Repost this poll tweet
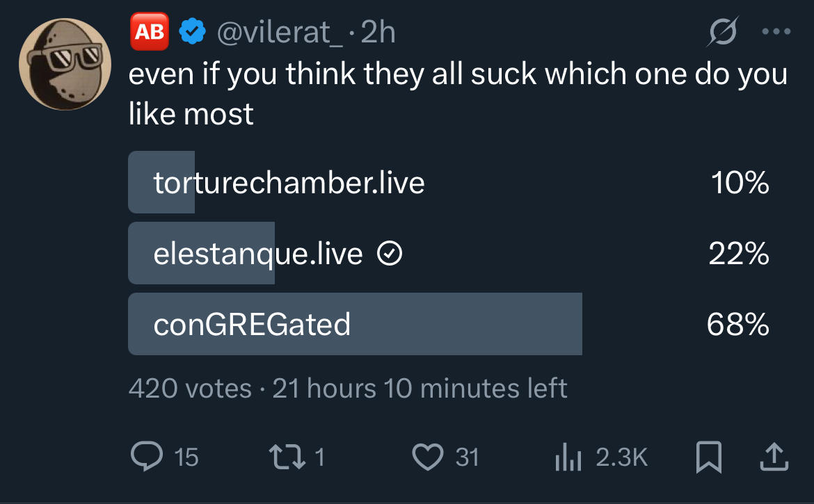 [283, 456]
